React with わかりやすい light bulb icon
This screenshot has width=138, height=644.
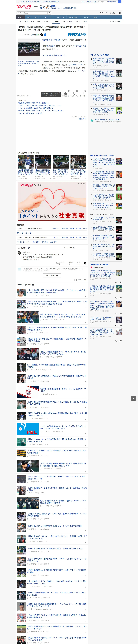click(74, 93)
